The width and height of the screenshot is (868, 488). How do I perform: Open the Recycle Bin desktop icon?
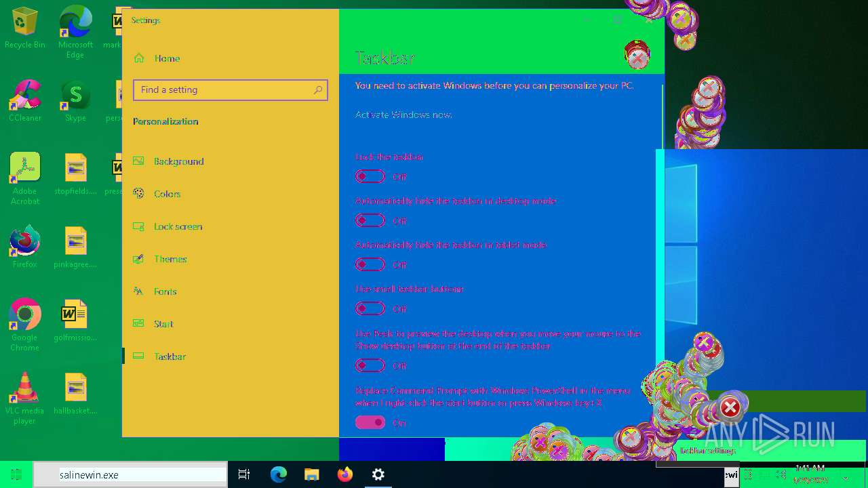[x=25, y=28]
